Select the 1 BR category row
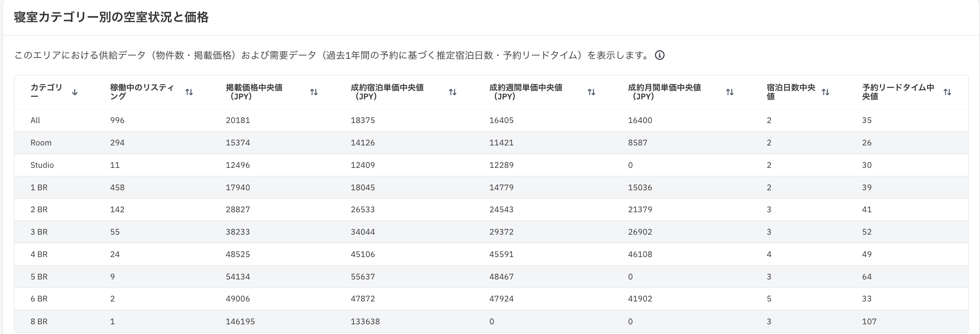Viewport: 980px width, 334px height. [491, 188]
